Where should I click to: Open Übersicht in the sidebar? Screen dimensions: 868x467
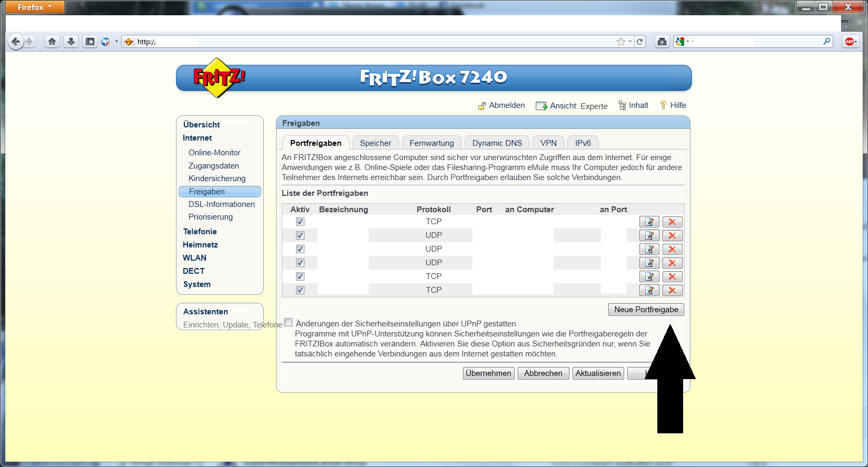tap(202, 125)
